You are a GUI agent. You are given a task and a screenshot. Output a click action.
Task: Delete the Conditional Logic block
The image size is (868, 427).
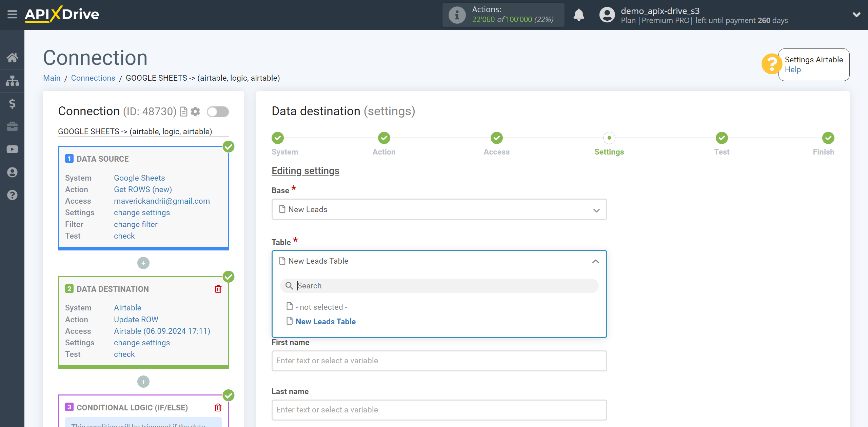[218, 408]
